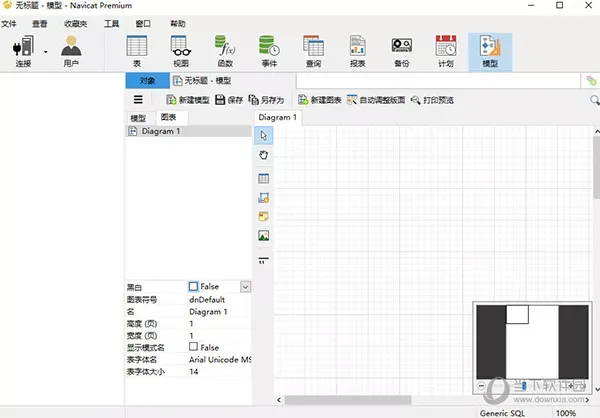This screenshot has height=418, width=600.
Task: Click the 100% zoom status entry
Action: tap(566, 413)
